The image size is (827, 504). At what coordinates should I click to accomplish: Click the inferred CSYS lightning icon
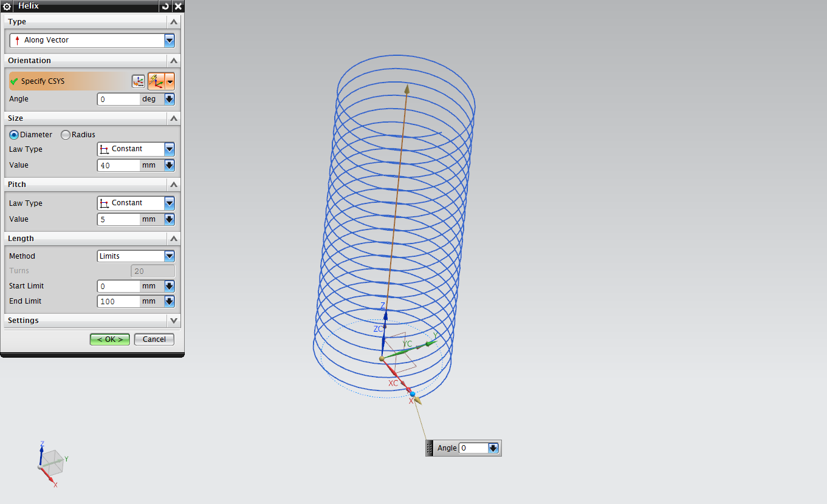point(156,81)
